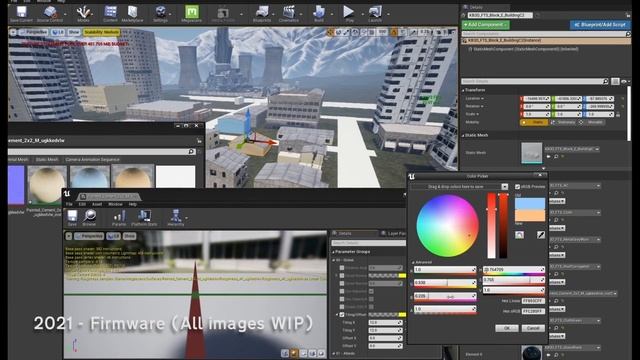The width and height of the screenshot is (640, 360).
Task: Click the Blueprint/Add Script button
Action: tap(600, 25)
